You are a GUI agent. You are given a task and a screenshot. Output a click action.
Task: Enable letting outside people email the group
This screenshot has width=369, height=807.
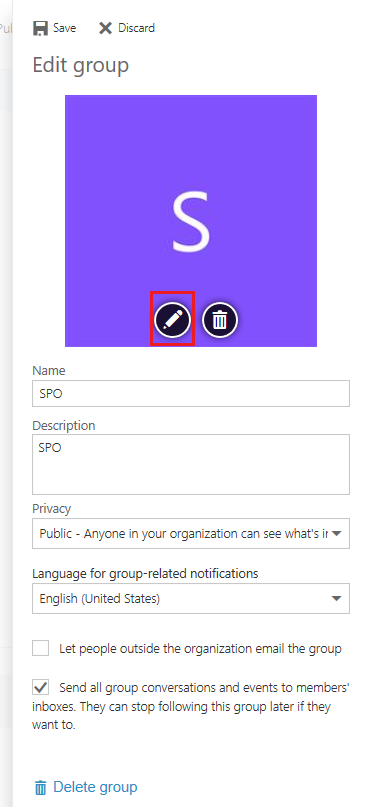41,648
